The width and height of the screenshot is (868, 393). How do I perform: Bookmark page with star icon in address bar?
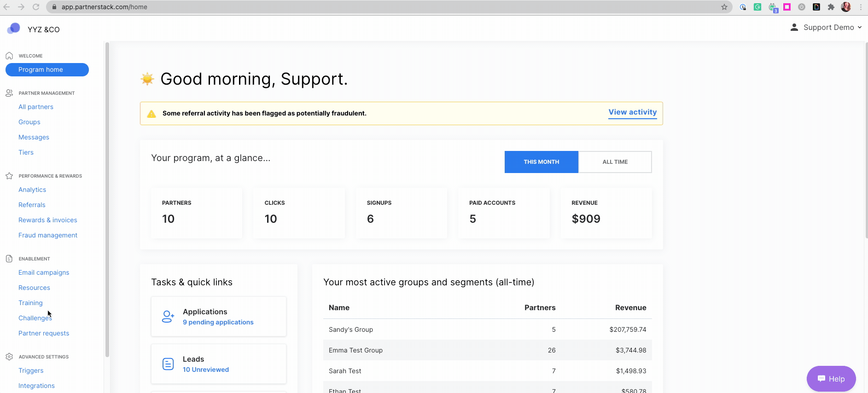click(x=724, y=7)
